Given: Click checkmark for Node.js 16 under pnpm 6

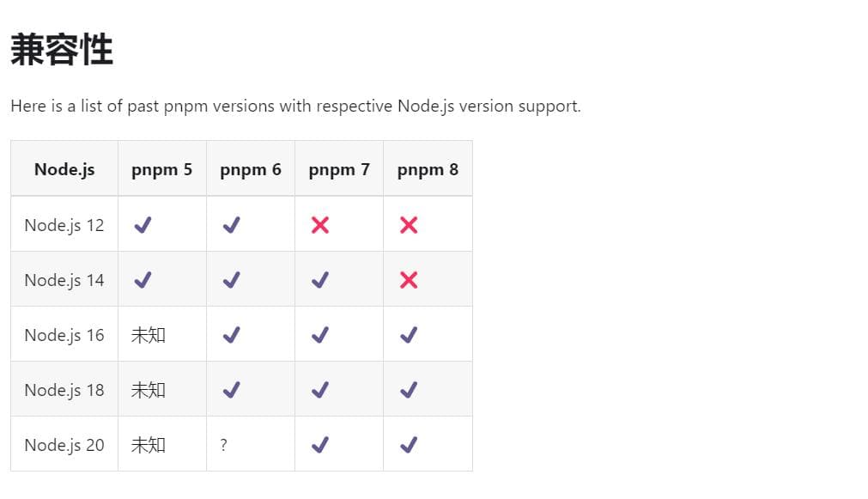Looking at the screenshot, I should (232, 334).
